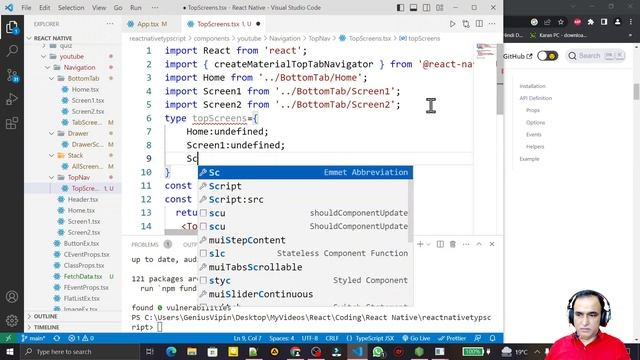Open the Manage gear menu
640x360 pixels.
click(12, 320)
